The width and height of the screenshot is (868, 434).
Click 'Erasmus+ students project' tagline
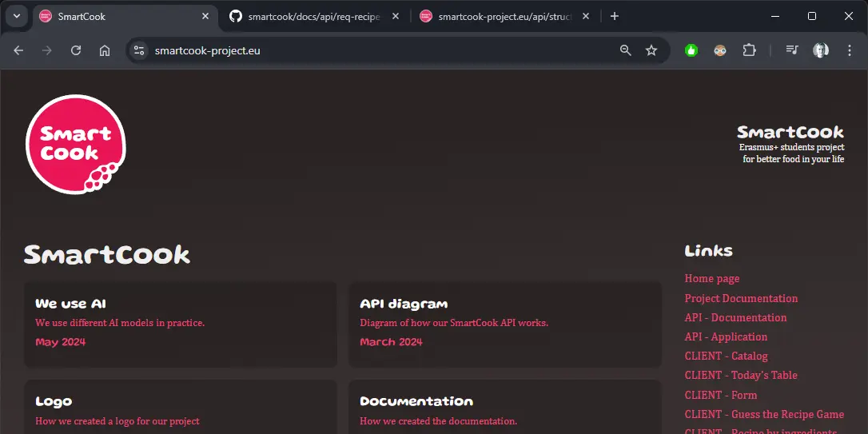click(791, 147)
